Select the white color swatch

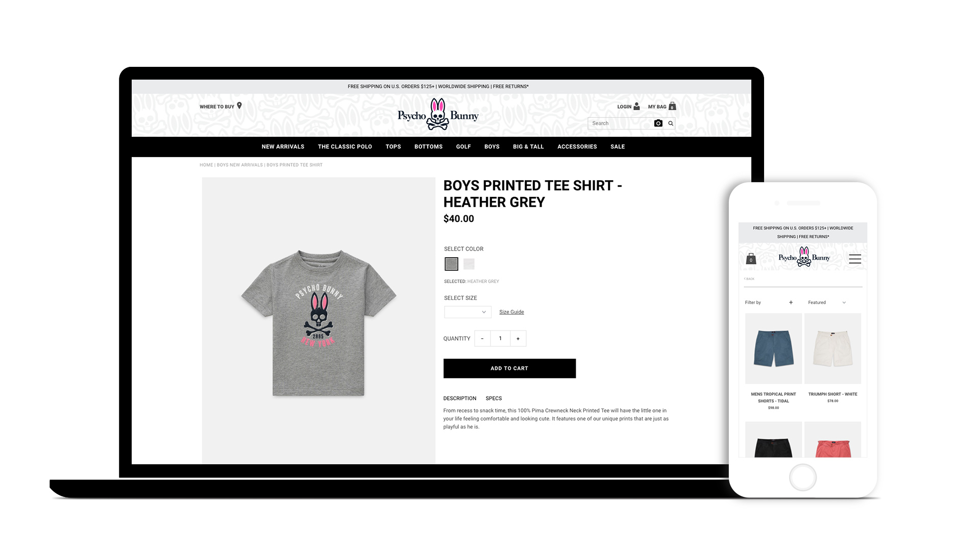point(469,264)
